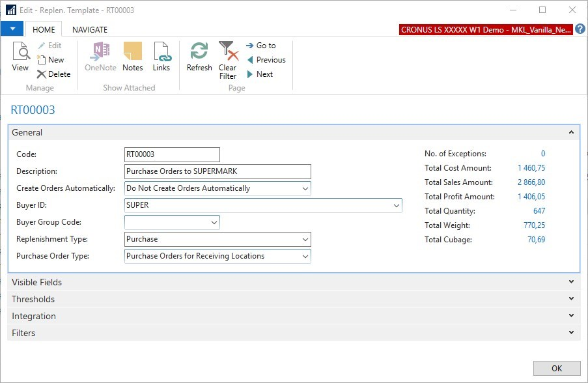
Task: Go to the Previous record
Action: 266,60
